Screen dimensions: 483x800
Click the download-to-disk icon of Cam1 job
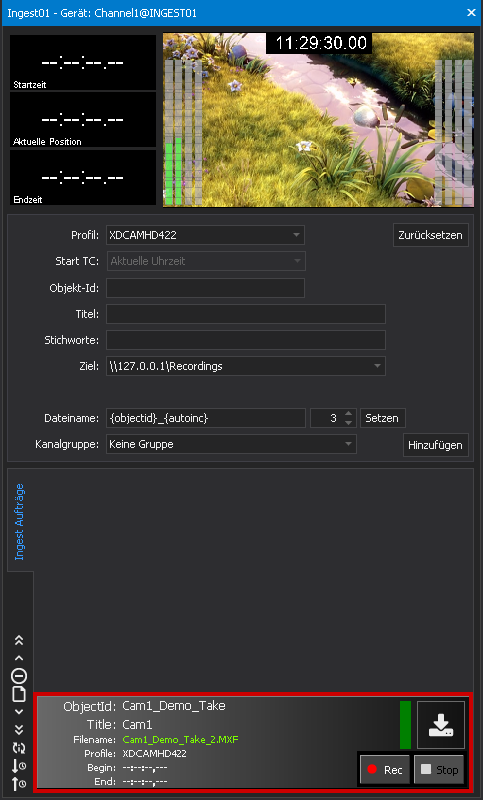coord(441,725)
